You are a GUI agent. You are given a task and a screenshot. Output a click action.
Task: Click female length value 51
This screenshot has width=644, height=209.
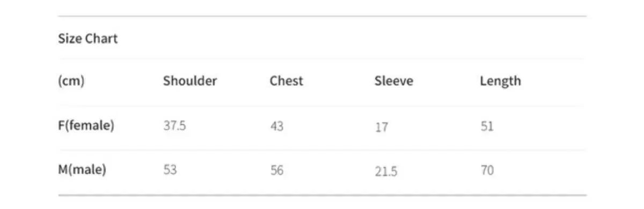(x=487, y=126)
